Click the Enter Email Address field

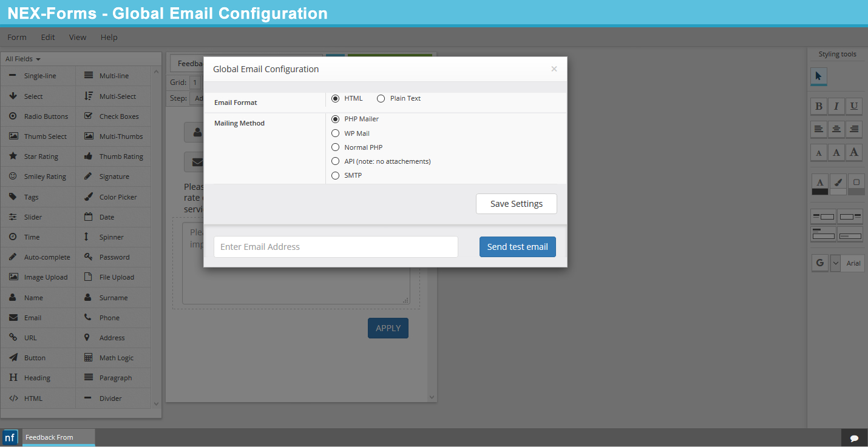click(x=335, y=246)
